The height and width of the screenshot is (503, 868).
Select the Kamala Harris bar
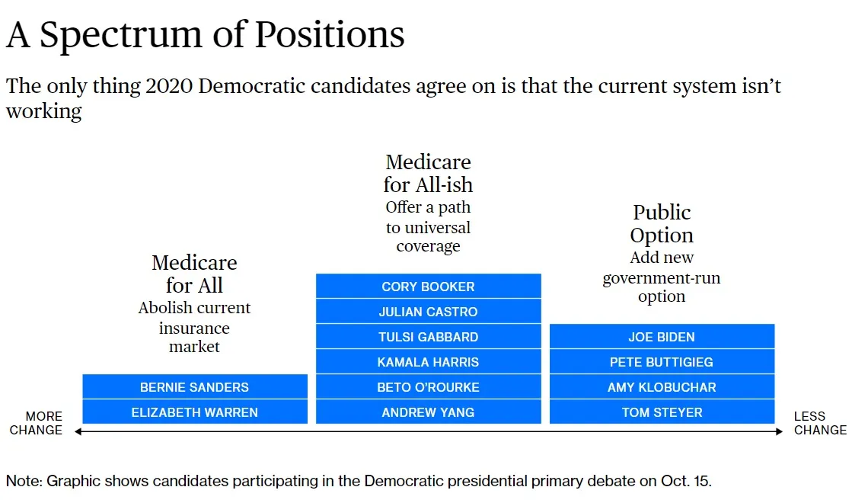(428, 362)
